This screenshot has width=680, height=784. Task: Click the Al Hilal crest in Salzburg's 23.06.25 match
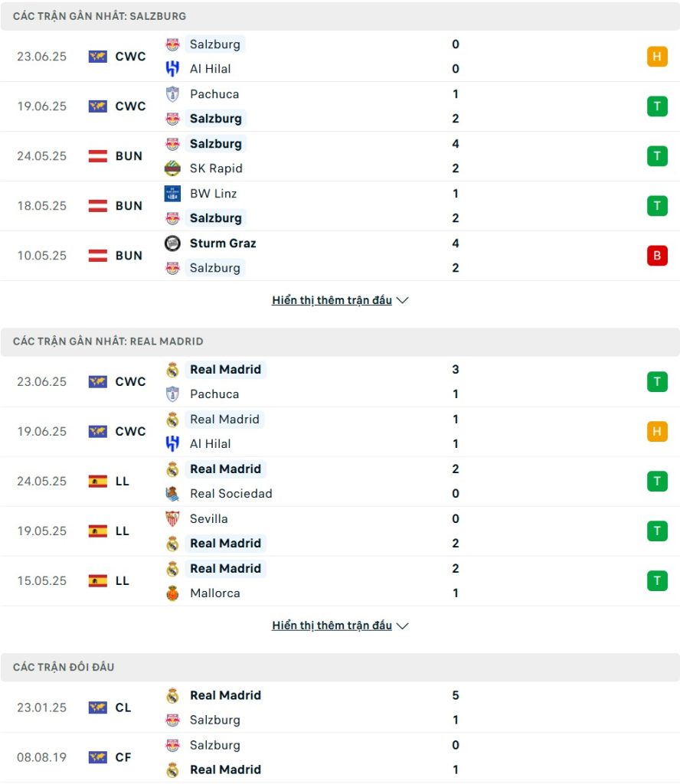point(172,68)
